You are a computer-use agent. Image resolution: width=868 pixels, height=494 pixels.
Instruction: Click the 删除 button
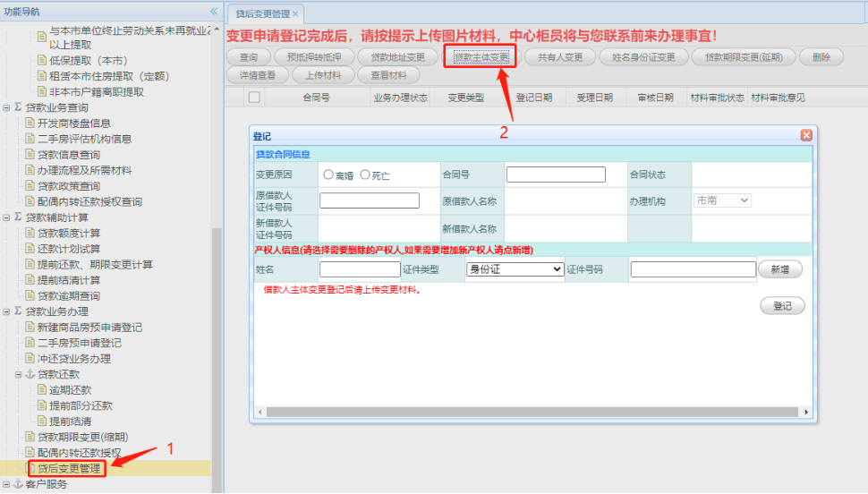tap(821, 57)
